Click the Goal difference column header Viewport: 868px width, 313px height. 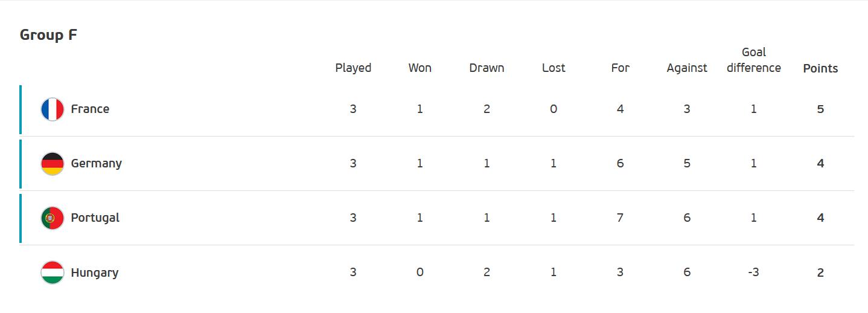click(x=753, y=60)
